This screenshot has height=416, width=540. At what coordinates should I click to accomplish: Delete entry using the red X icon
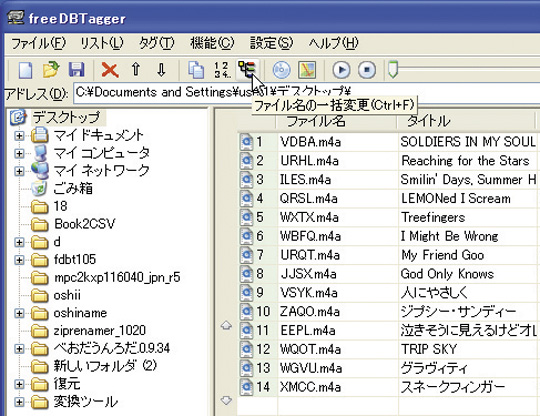point(110,70)
